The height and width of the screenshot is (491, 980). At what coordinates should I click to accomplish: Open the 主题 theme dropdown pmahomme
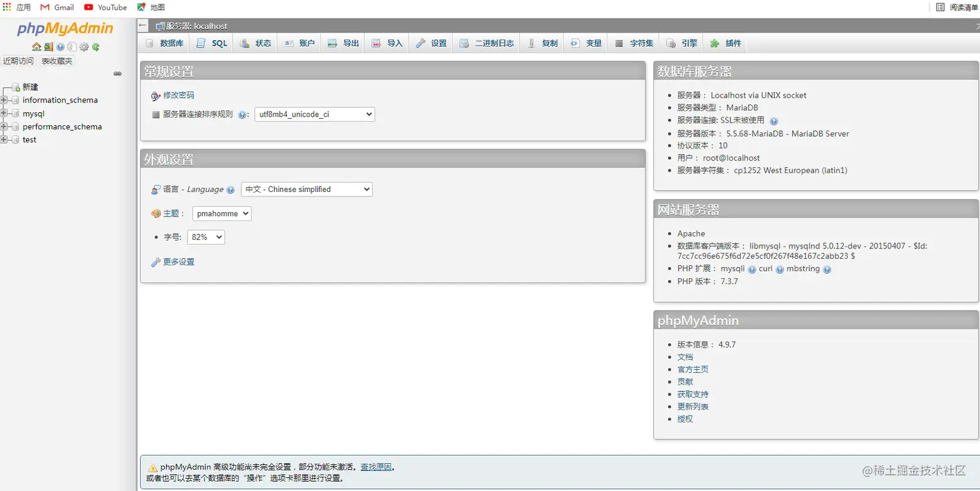pos(222,213)
